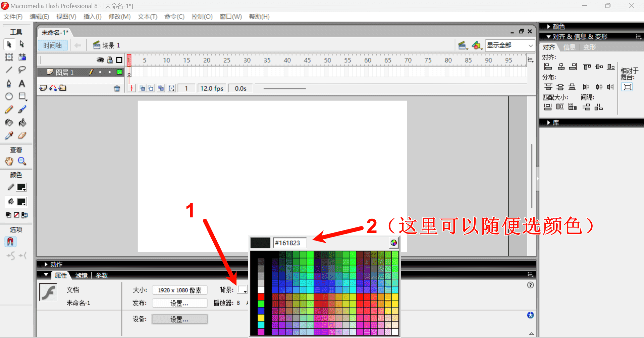The image size is (644, 338).
Task: Select the Zoom magnifier tool
Action: click(22, 161)
